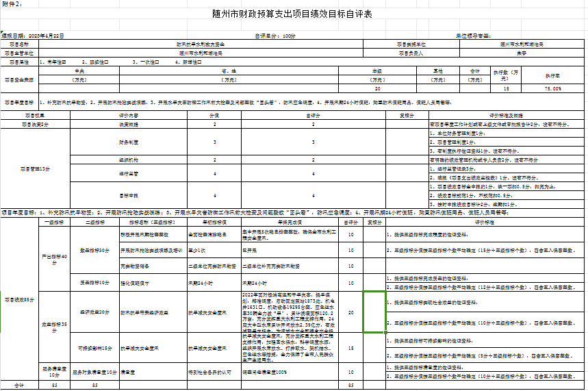
Task: Select the 项目属性 label cell
Action: 19,62
